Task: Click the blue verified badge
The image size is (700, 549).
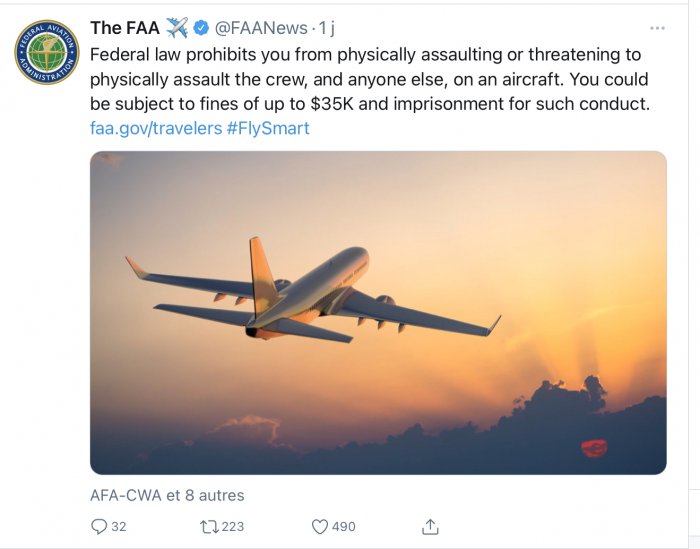Action: pos(201,28)
